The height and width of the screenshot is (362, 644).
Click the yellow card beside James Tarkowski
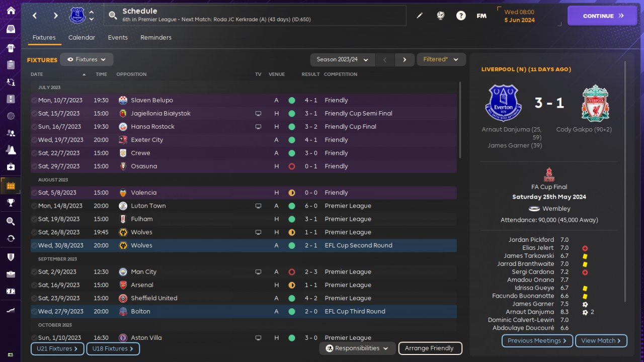pos(585,256)
